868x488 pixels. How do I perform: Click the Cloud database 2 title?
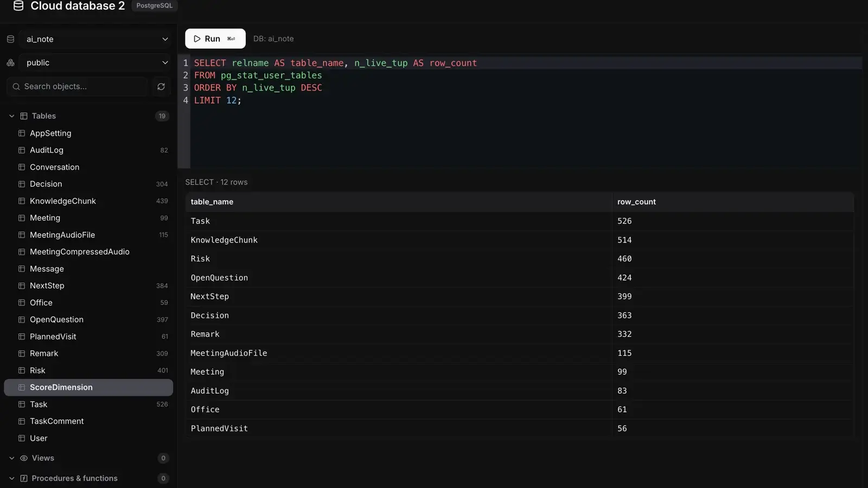pyautogui.click(x=78, y=6)
